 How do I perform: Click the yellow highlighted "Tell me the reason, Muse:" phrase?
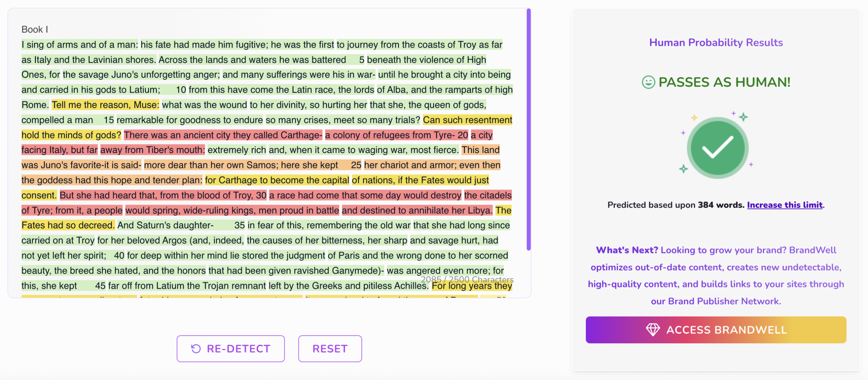pyautogui.click(x=105, y=105)
